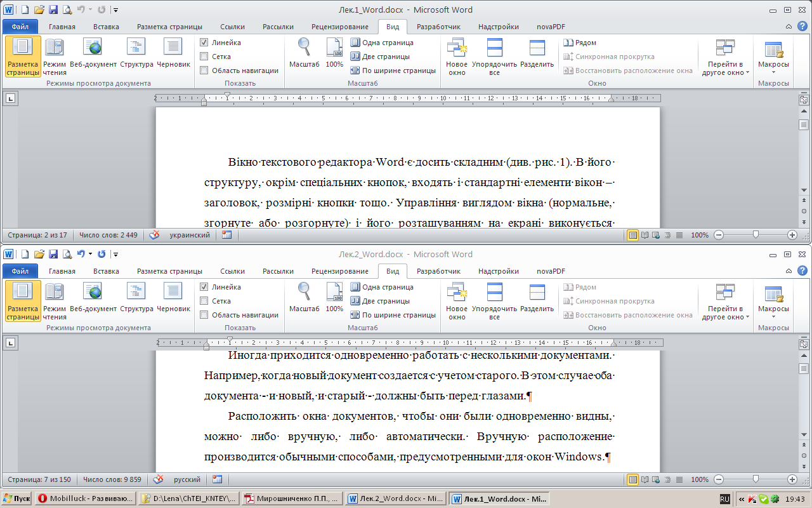Screen dimensions: 812x508
Task: Click Новое окно in Лек.1_Word window
Action: click(457, 56)
